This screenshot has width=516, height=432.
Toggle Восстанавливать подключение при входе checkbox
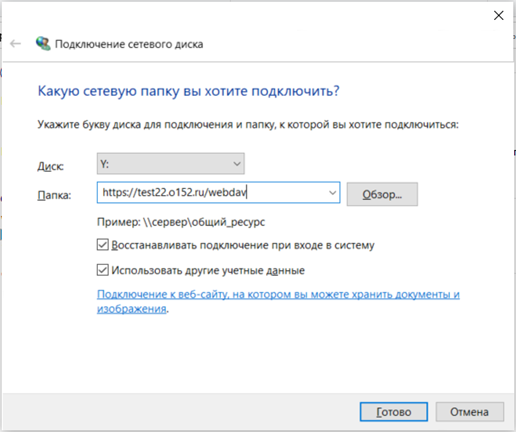(103, 245)
